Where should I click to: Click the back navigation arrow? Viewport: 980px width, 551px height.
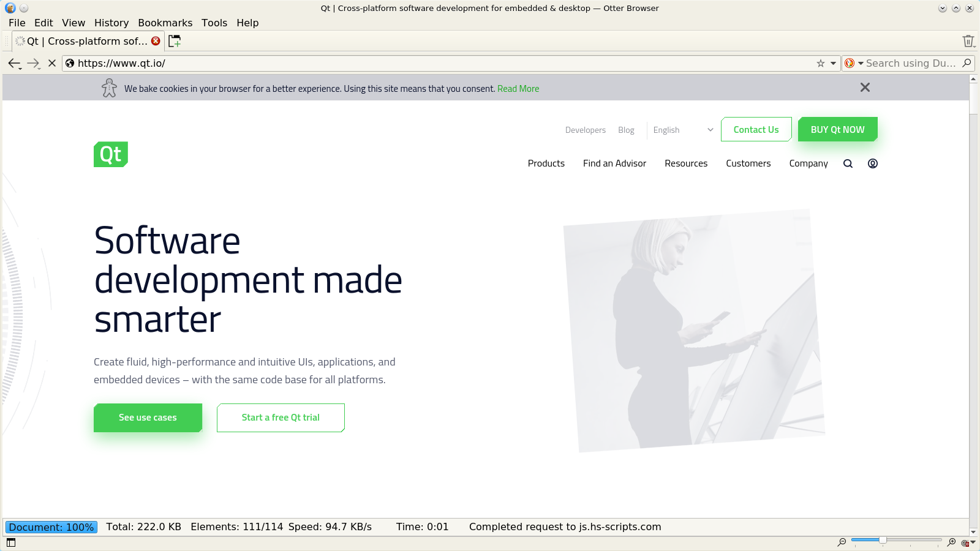(x=14, y=63)
